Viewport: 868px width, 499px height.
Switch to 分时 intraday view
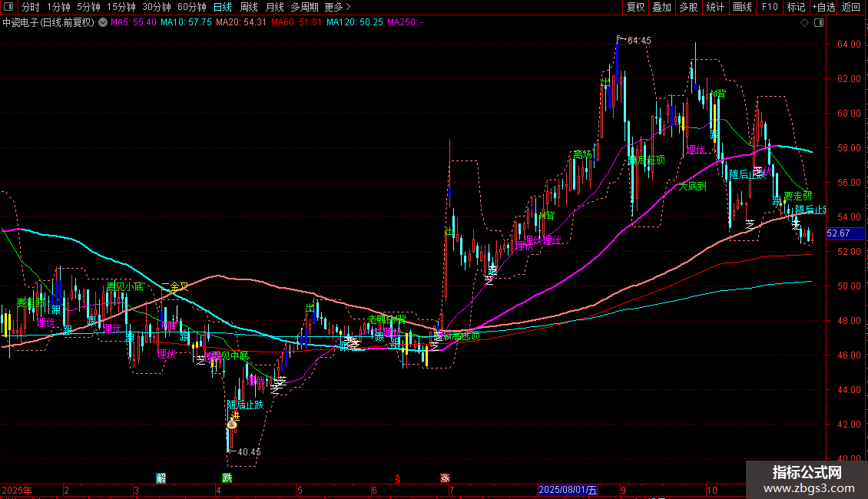pos(30,7)
